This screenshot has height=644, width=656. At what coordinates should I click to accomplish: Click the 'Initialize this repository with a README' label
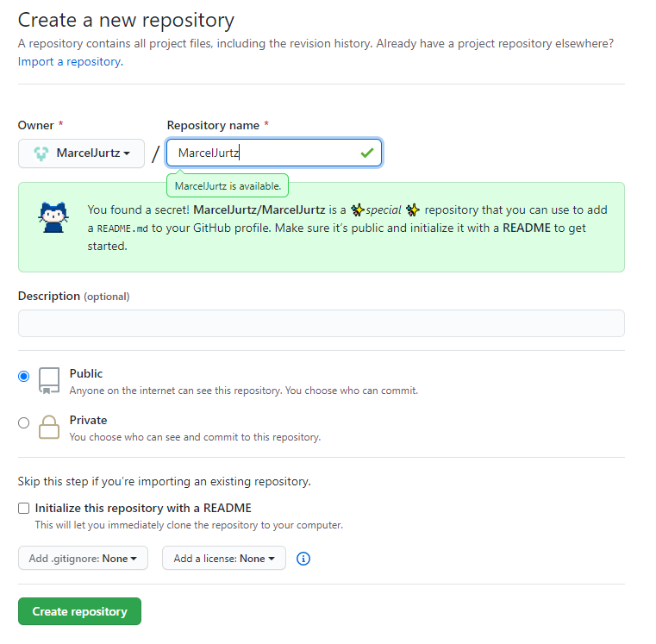143,508
